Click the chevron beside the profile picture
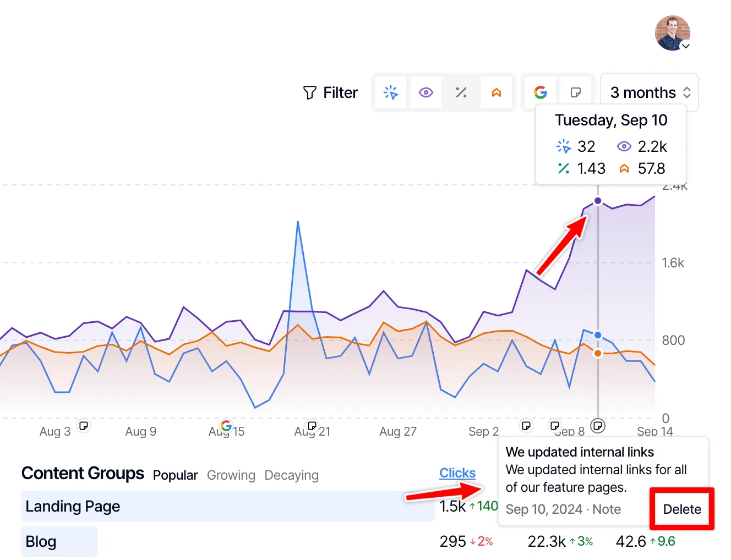This screenshot has height=560, width=731. (686, 46)
